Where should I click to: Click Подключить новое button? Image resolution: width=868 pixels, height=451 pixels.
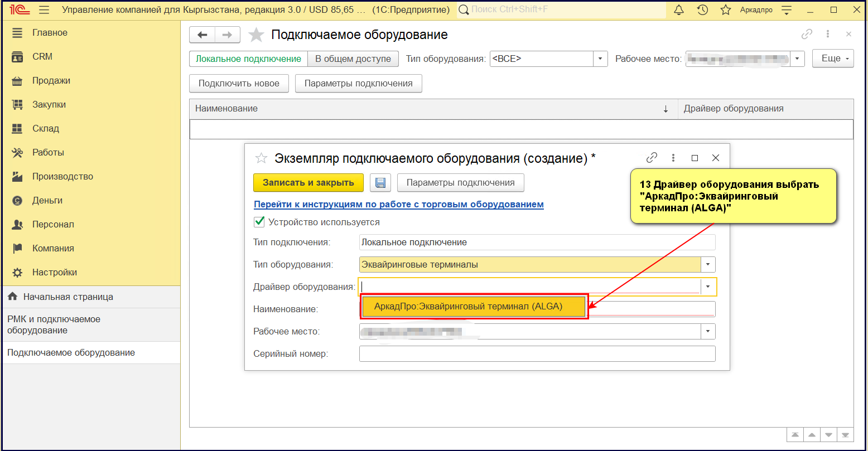pos(239,84)
